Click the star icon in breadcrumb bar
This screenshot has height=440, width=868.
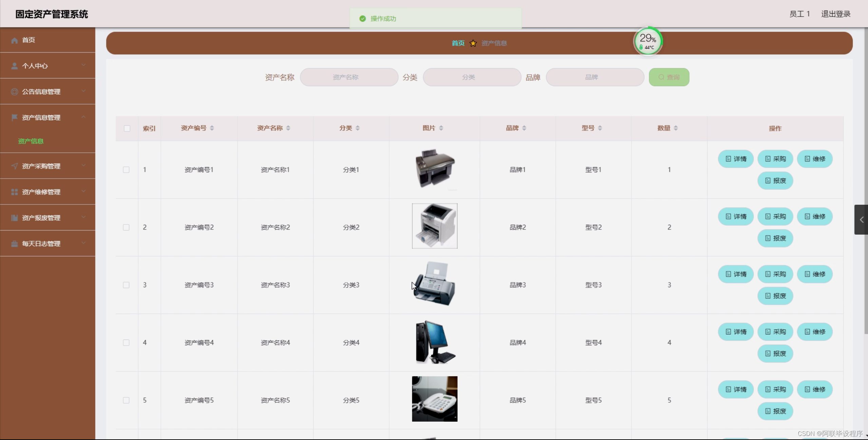click(473, 43)
